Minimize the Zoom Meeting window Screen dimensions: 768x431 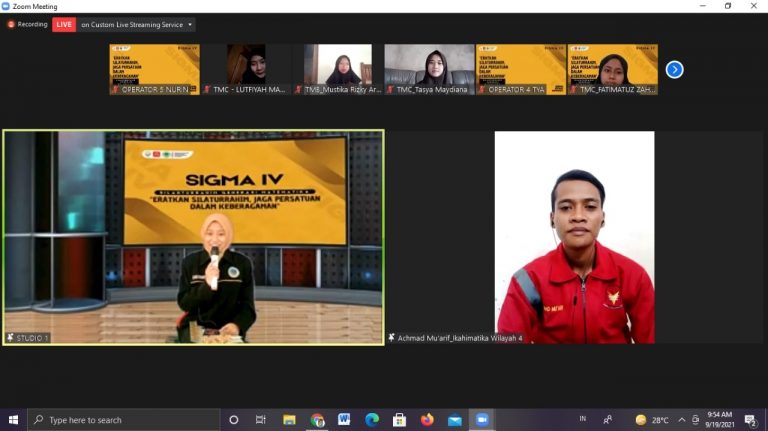click(x=703, y=6)
